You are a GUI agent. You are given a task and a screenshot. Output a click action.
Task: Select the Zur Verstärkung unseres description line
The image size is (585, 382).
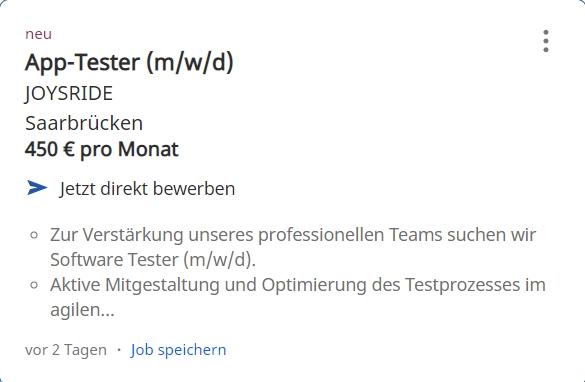(x=293, y=235)
